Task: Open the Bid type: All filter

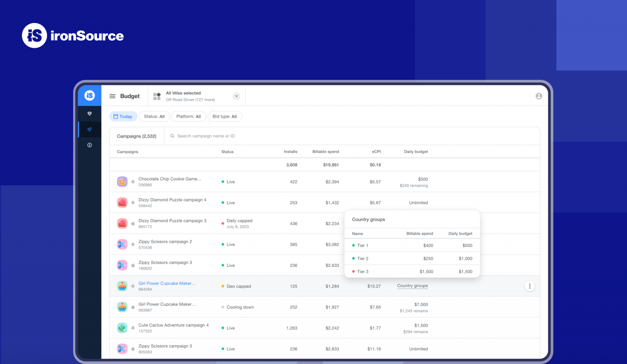Action: click(x=225, y=116)
